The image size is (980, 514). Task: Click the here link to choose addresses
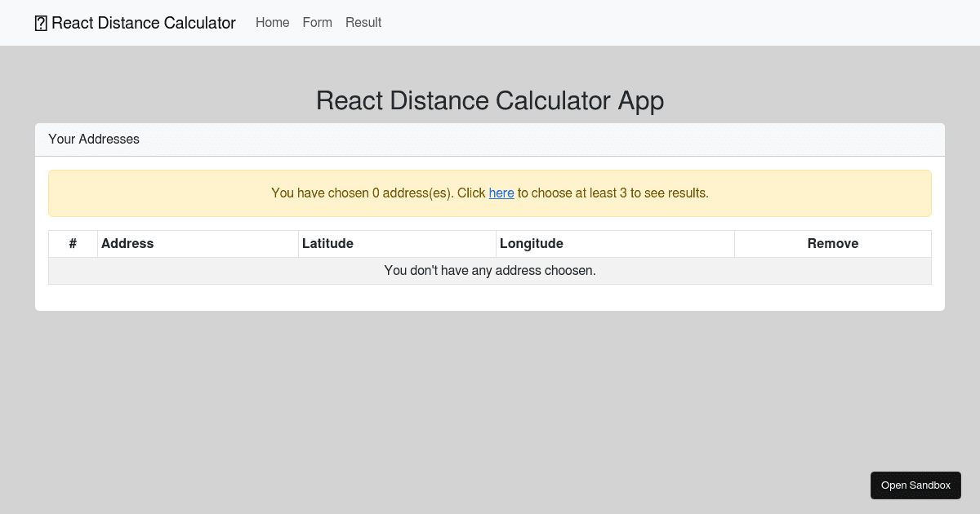501,193
